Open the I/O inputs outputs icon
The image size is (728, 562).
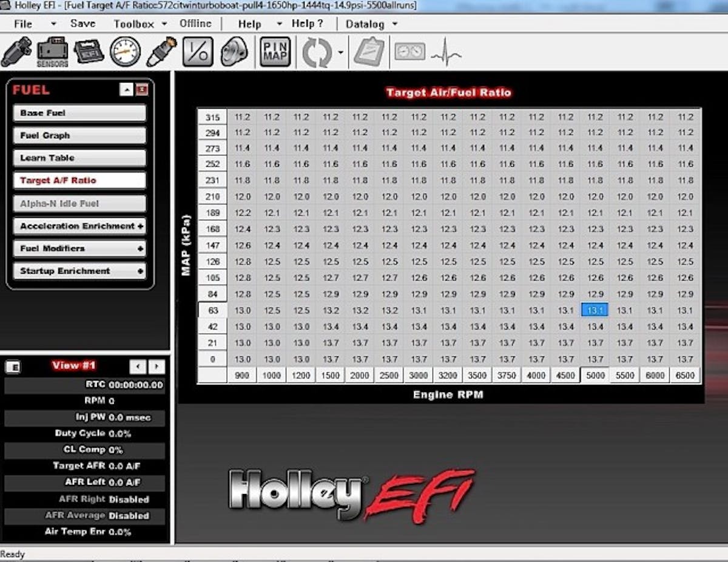click(x=198, y=52)
